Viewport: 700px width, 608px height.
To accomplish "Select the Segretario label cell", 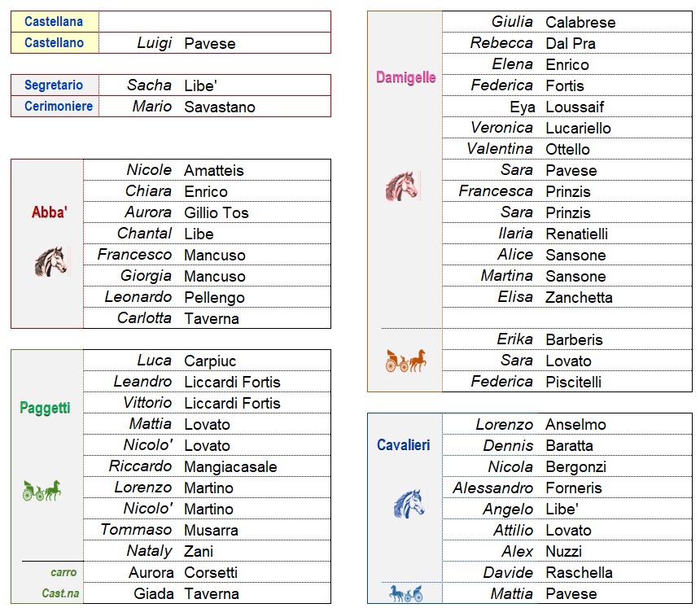I will [x=54, y=85].
